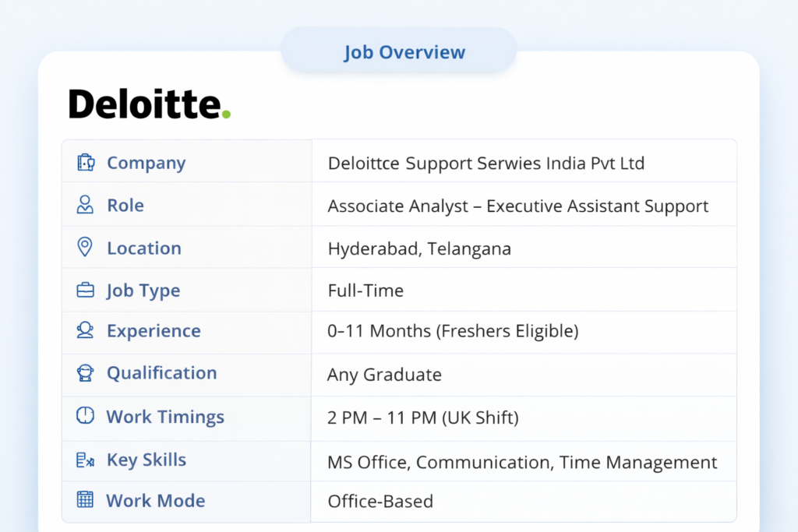
Task: Click the 0–11 Months experience value
Action: (453, 331)
